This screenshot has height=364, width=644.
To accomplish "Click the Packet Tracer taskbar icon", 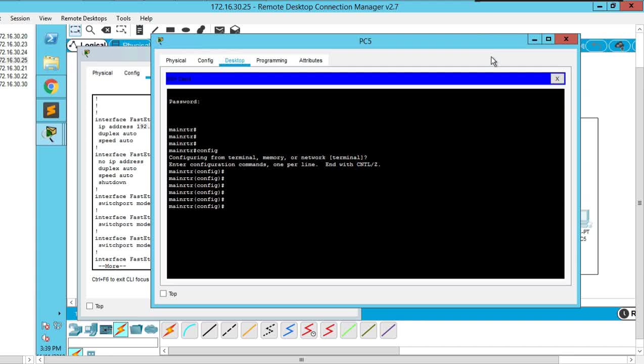I will 51,134.
